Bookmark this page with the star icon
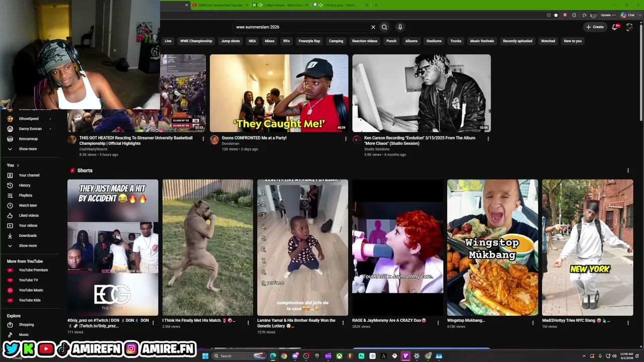The width and height of the screenshot is (644, 362). pos(556,15)
